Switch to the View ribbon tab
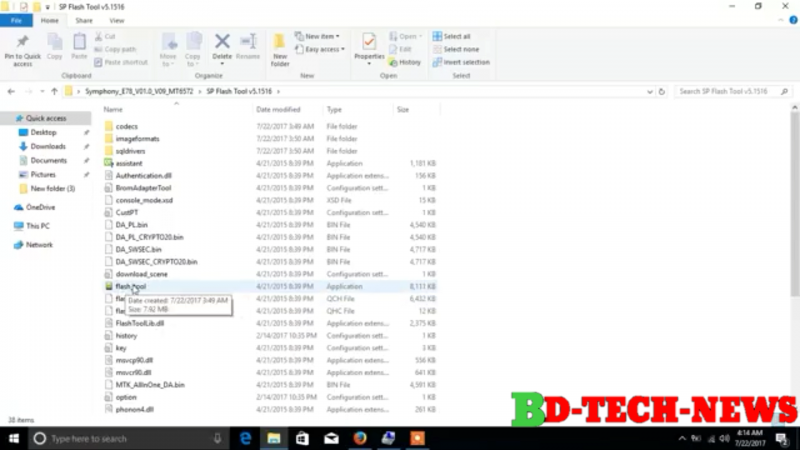 [x=117, y=20]
